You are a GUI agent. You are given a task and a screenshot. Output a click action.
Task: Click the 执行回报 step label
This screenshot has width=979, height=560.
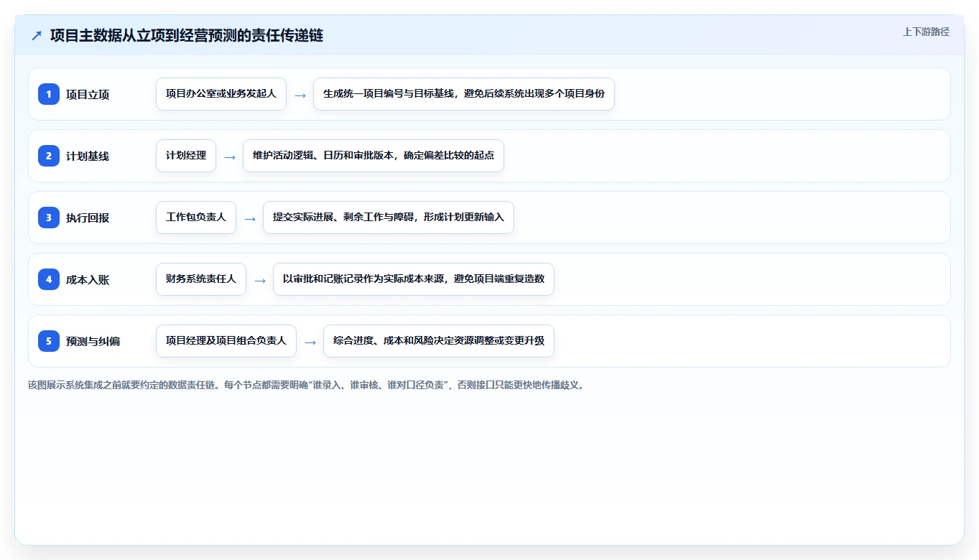click(88, 218)
